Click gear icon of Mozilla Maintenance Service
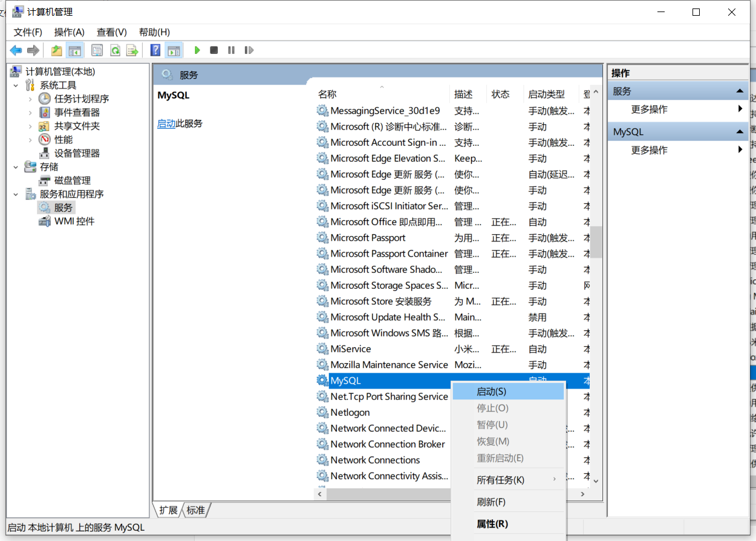The height and width of the screenshot is (541, 756). coord(322,365)
